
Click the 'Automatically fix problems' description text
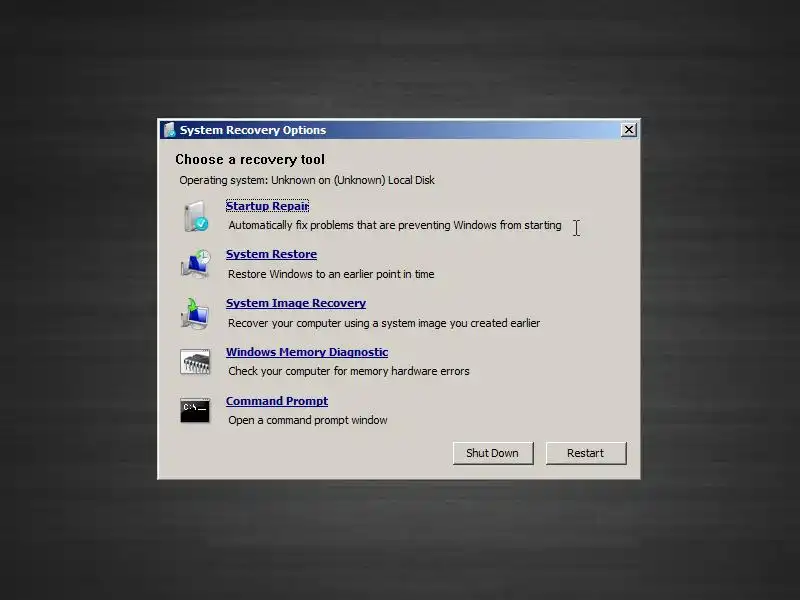pyautogui.click(x=395, y=225)
